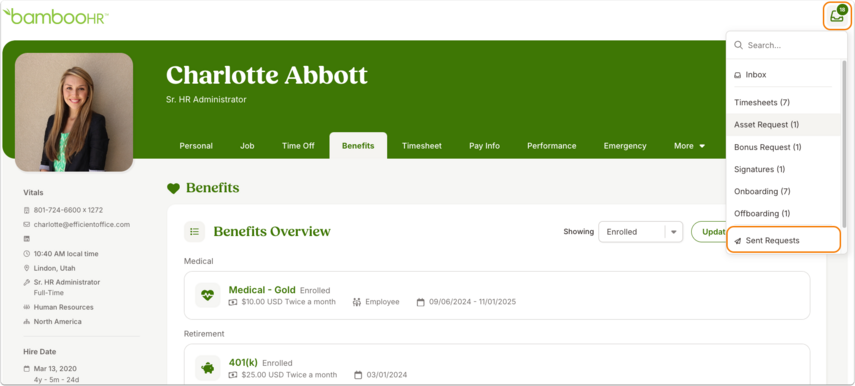Click the Benefits Overview heading
Viewport: 855px width, 386px height.
pos(272,232)
